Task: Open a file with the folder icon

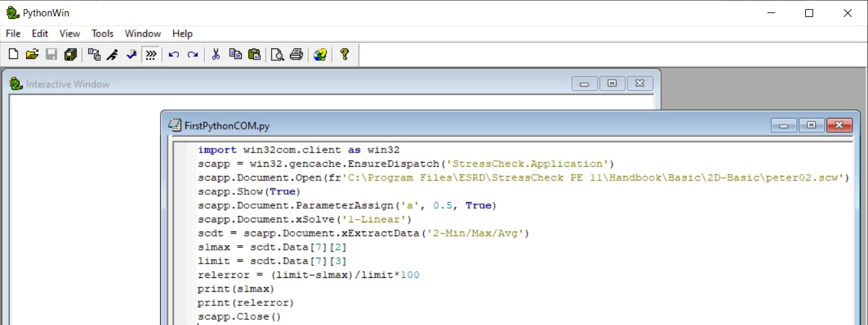Action: tap(32, 55)
